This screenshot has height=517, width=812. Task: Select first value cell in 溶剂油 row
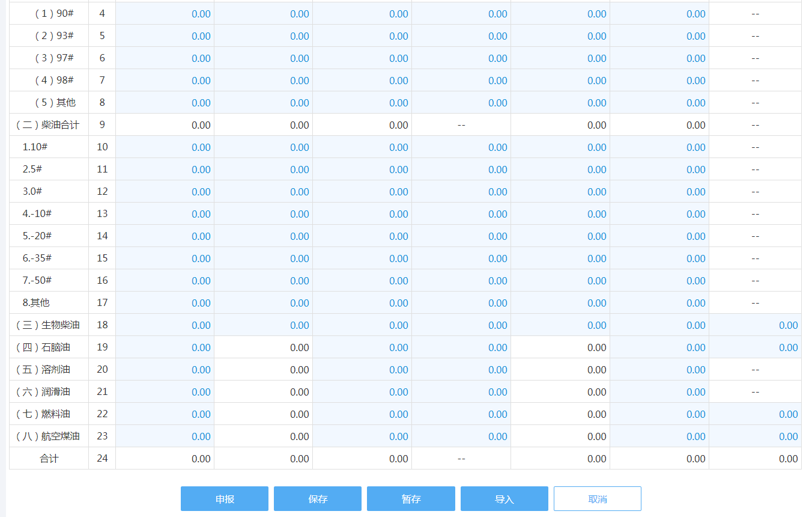point(165,370)
